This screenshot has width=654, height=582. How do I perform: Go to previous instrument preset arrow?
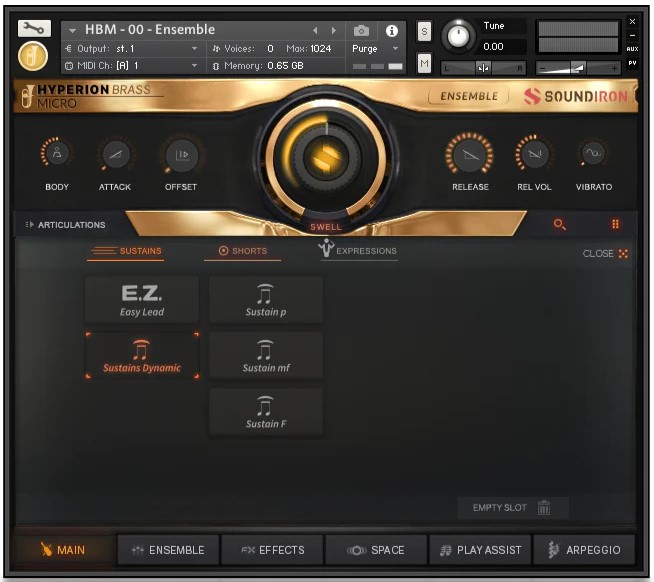coord(315,30)
